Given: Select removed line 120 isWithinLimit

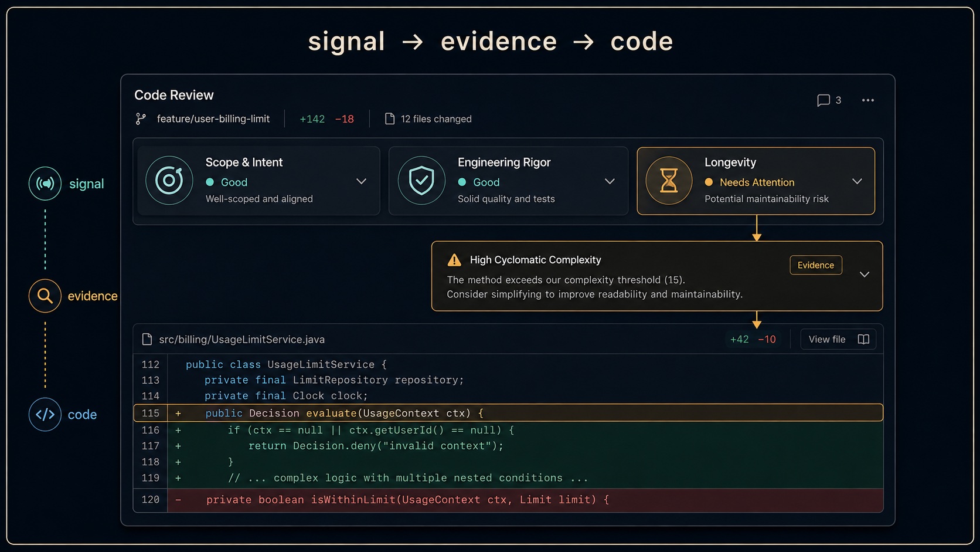Looking at the screenshot, I should (x=508, y=500).
